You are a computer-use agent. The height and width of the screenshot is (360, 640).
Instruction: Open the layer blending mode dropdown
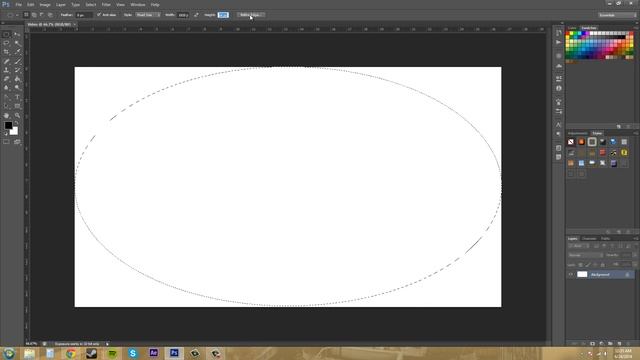tap(585, 255)
